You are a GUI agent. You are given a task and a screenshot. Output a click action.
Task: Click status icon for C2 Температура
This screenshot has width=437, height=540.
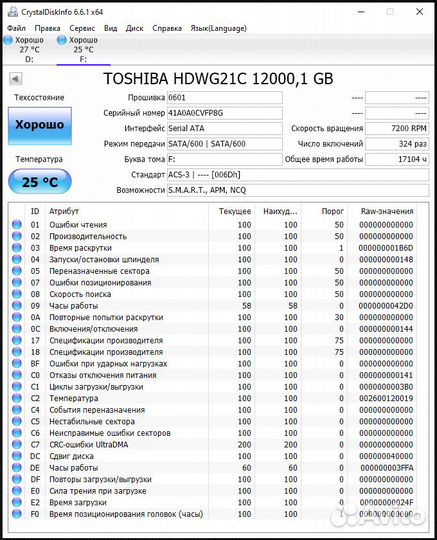point(17,398)
